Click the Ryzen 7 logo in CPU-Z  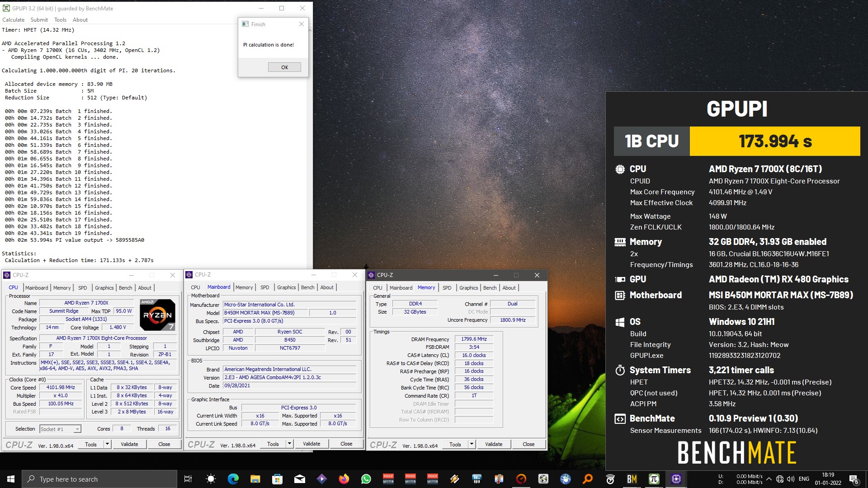tap(157, 315)
